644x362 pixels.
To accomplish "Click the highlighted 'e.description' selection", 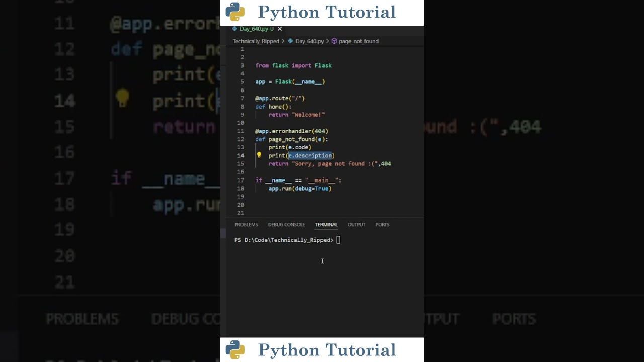I will click(x=310, y=156).
